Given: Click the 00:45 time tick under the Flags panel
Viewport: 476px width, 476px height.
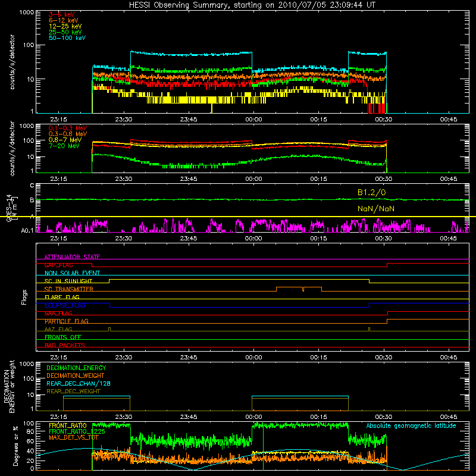Looking at the screenshot, I should point(449,358).
